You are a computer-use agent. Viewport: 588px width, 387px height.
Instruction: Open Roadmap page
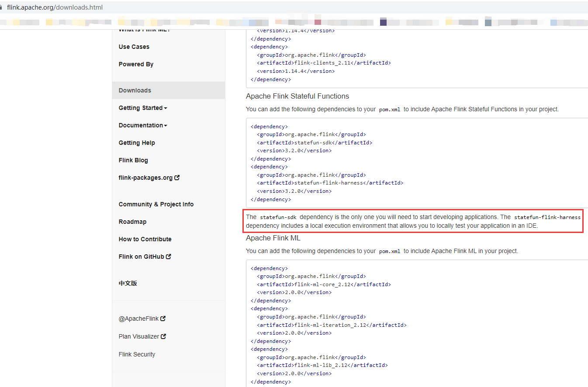pyautogui.click(x=132, y=222)
